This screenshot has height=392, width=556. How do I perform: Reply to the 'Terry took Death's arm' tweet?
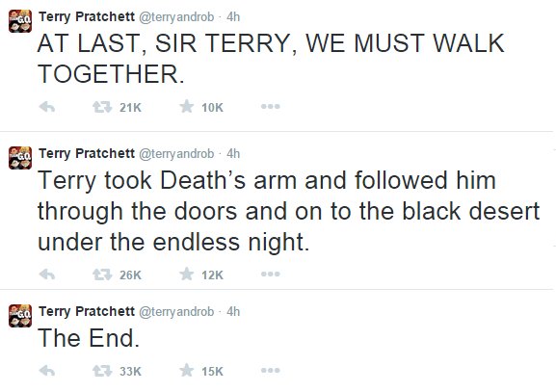point(47,274)
